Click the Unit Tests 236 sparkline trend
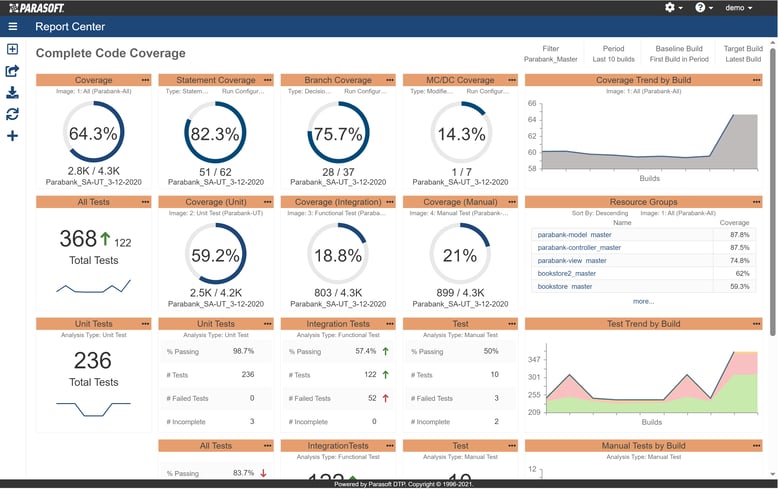Viewport: 778px width, 489px height. tap(93, 409)
